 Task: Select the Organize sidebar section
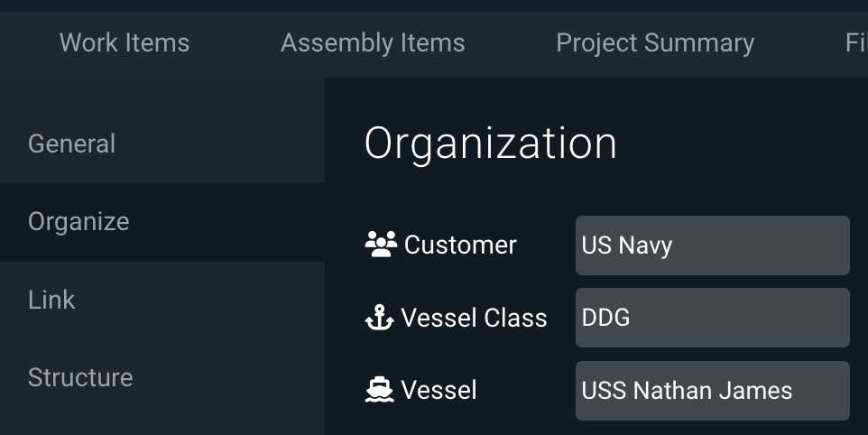click(162, 221)
